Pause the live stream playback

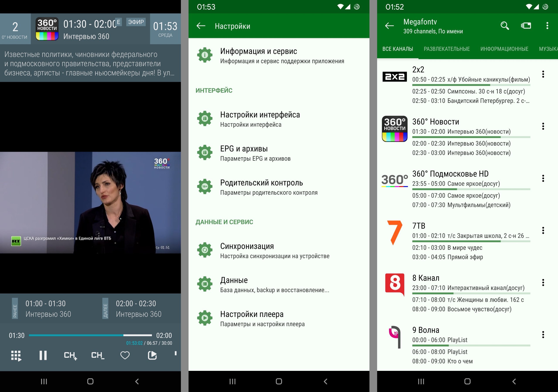(43, 355)
